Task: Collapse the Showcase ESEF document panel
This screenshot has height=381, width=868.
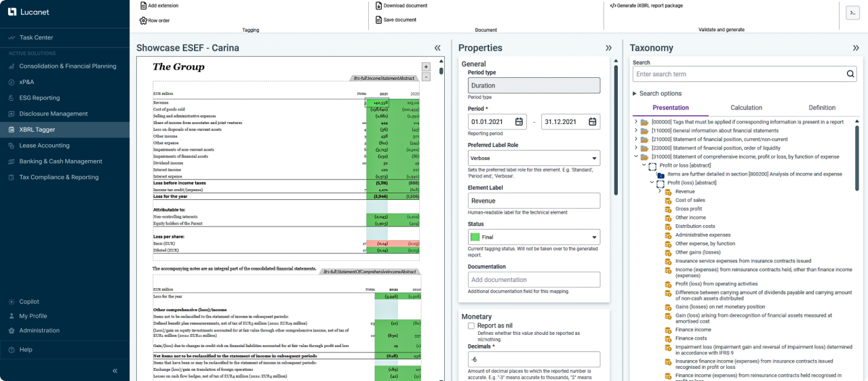Action: [x=437, y=48]
